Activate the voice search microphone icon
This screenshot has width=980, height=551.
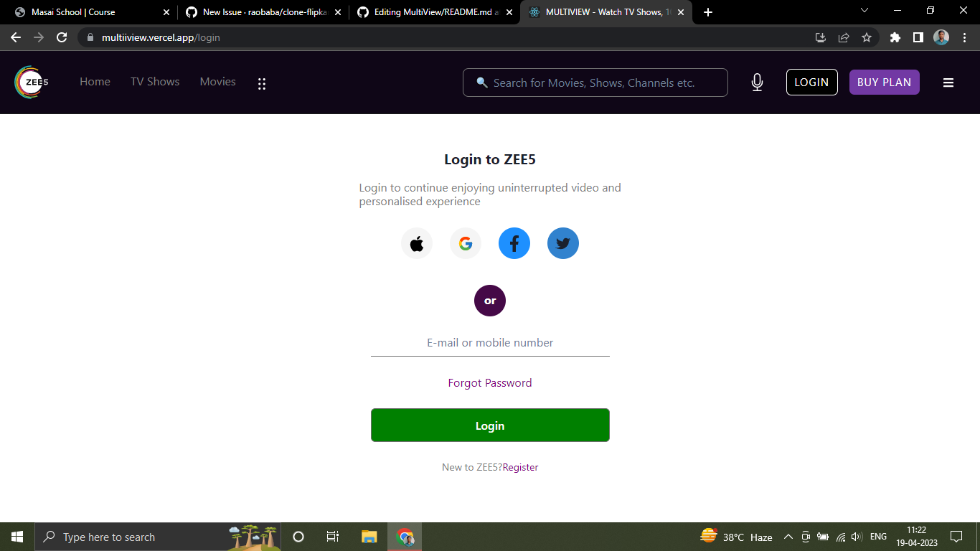[x=757, y=82]
